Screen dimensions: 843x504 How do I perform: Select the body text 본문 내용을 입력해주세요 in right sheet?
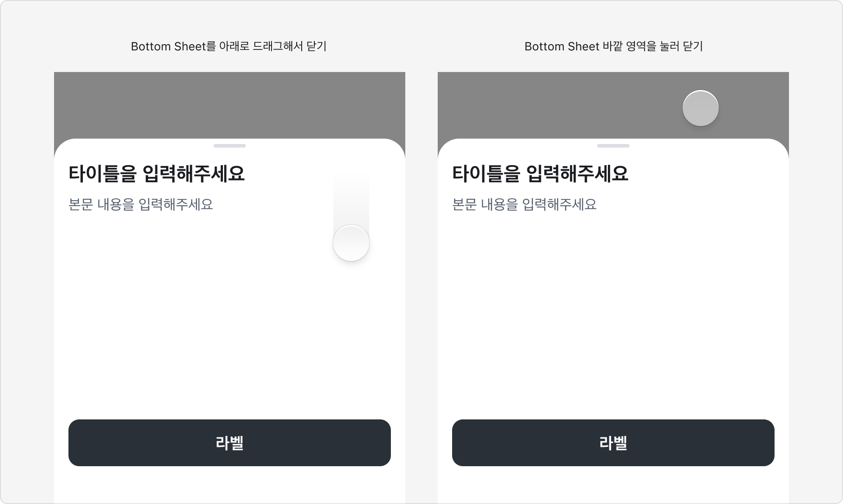pyautogui.click(x=524, y=205)
